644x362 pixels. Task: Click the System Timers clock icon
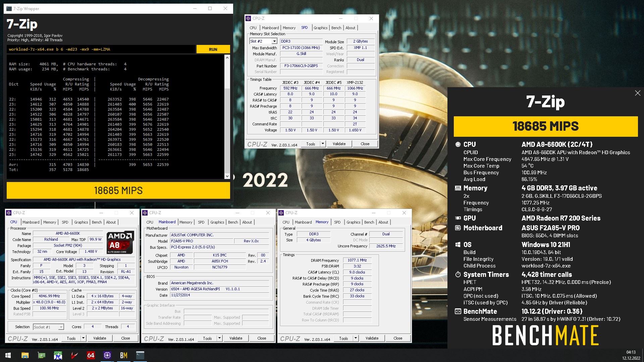click(458, 275)
